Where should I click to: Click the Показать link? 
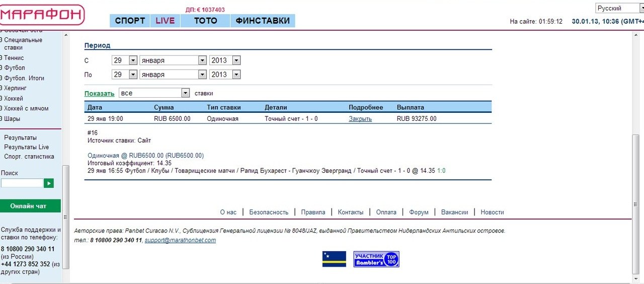click(99, 93)
